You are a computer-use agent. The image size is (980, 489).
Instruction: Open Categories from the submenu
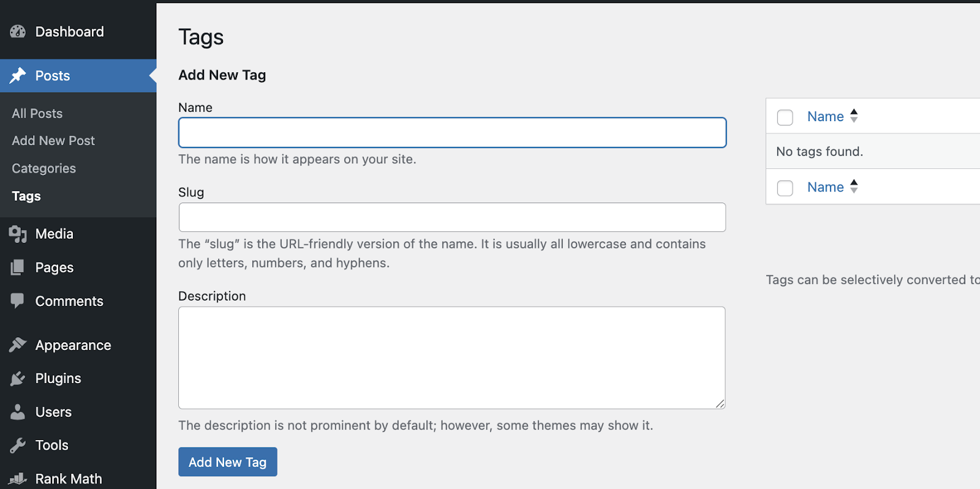[x=43, y=168]
